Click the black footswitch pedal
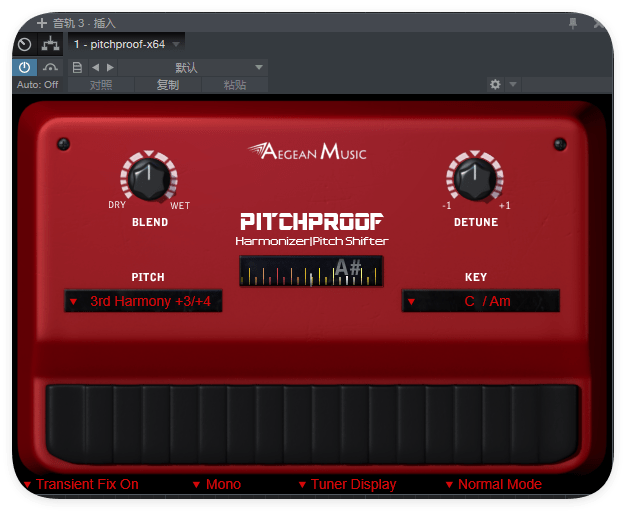Image resolution: width=626 pixels, height=511 pixels. (x=313, y=424)
